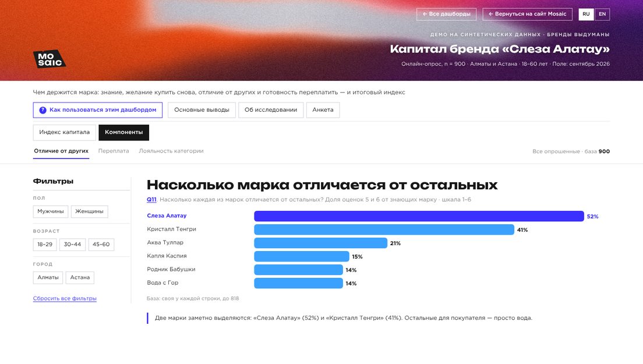Click the '15%' value label
This screenshot has height=364, width=643.
[357, 257]
